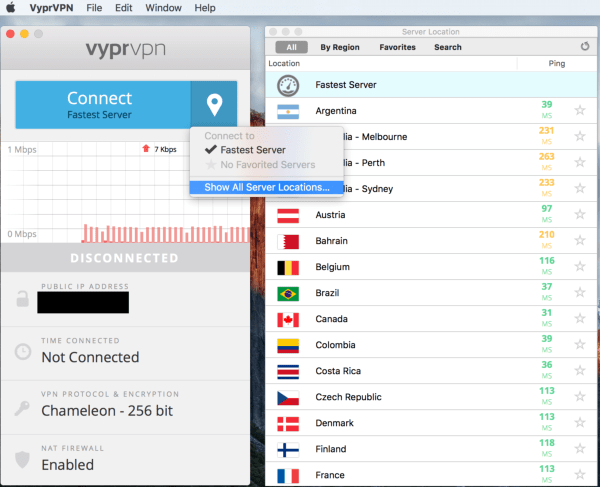This screenshot has width=600, height=487.
Task: Click the Finland flag icon
Action: pos(288,450)
